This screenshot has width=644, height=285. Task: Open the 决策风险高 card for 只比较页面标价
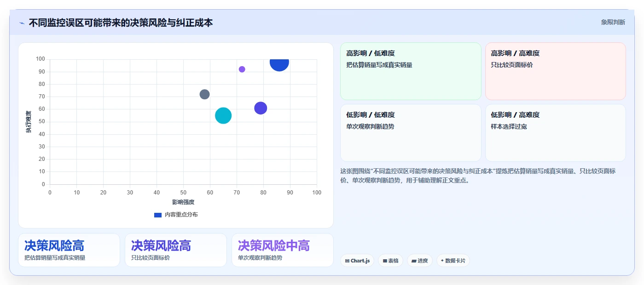pos(176,250)
